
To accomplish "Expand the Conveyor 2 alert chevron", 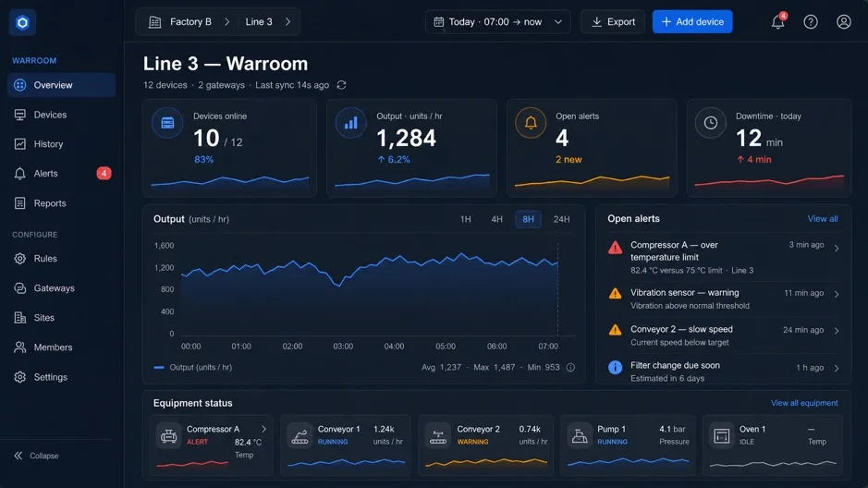I will coord(837,330).
